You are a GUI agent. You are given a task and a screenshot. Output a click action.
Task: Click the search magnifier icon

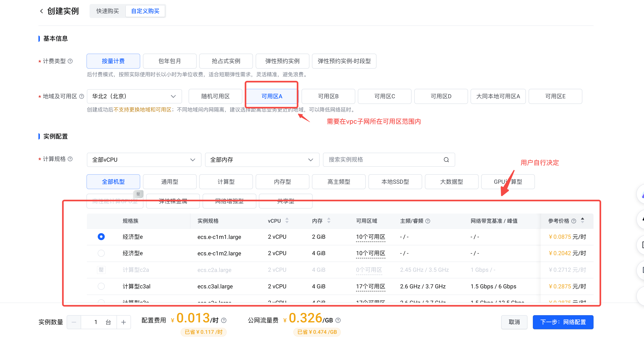(x=446, y=160)
